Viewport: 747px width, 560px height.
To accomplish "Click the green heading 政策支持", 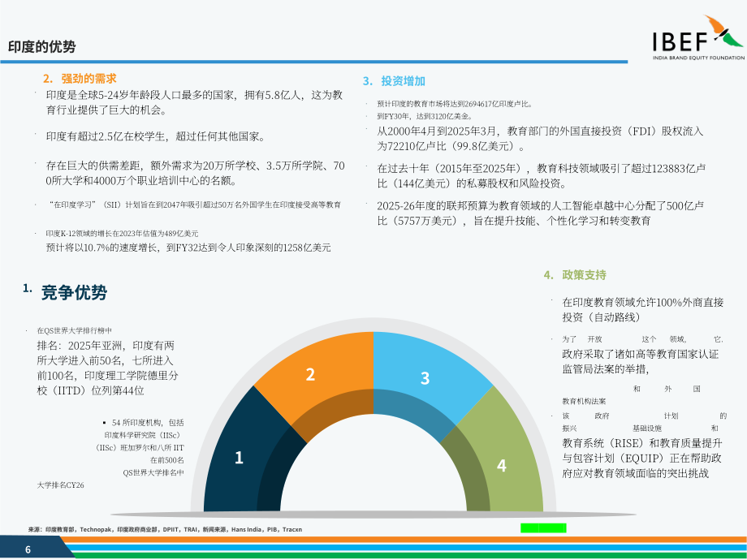I will [584, 275].
